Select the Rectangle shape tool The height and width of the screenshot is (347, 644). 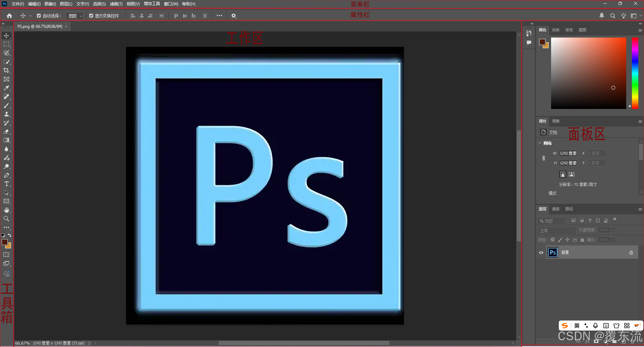point(6,201)
